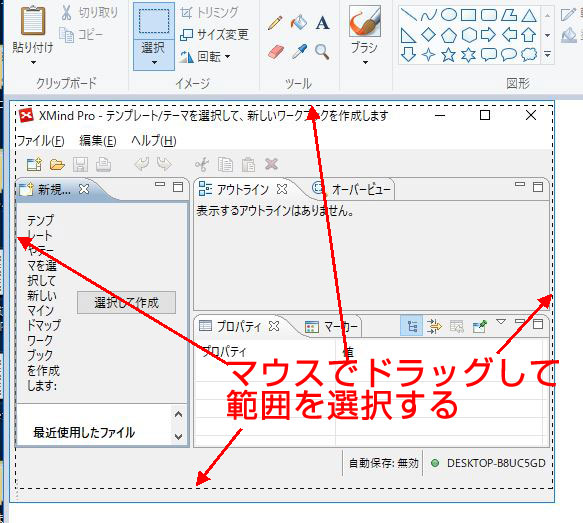Click XMind copy toolbar icon
This screenshot has height=523, width=583.
[x=225, y=164]
